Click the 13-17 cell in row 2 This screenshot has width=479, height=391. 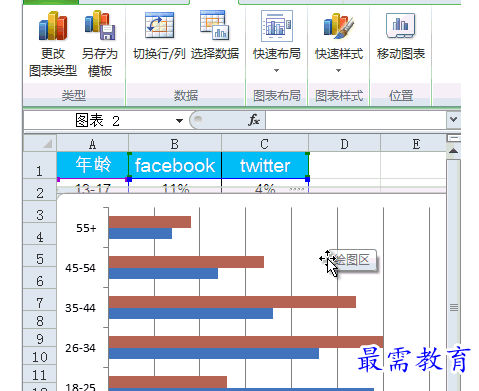93,187
